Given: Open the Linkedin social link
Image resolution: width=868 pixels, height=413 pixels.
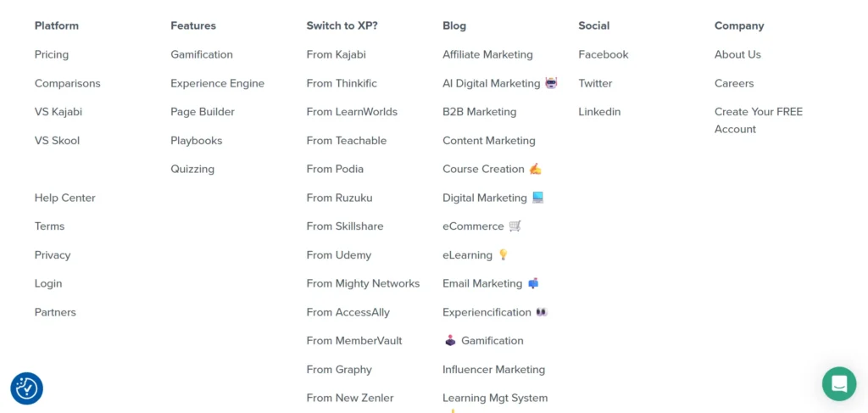Looking at the screenshot, I should (x=599, y=111).
